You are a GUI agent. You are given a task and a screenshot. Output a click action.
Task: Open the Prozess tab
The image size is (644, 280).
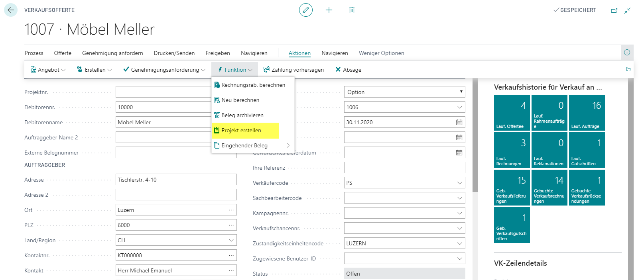pyautogui.click(x=34, y=53)
